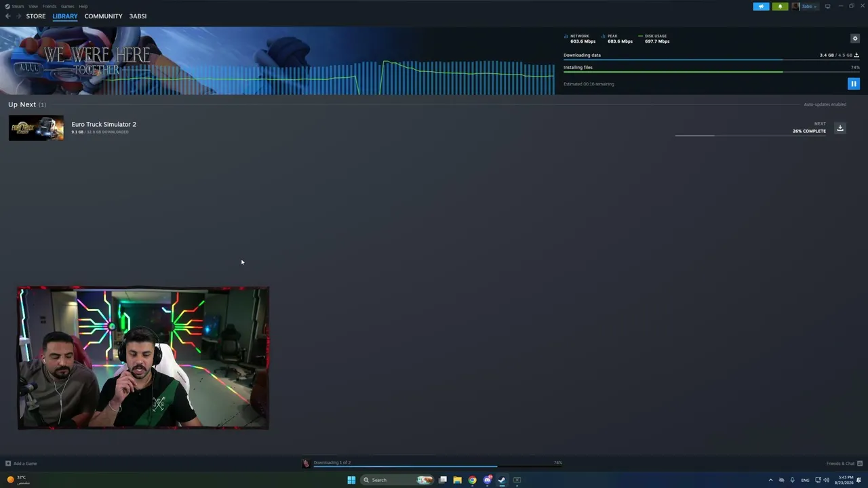Switch to the STORE tab
Image resolution: width=868 pixels, height=488 pixels.
(x=36, y=16)
